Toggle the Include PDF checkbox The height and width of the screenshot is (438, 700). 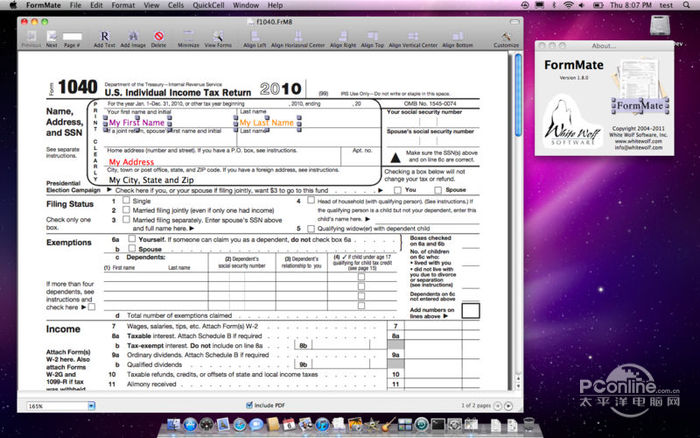(x=249, y=405)
